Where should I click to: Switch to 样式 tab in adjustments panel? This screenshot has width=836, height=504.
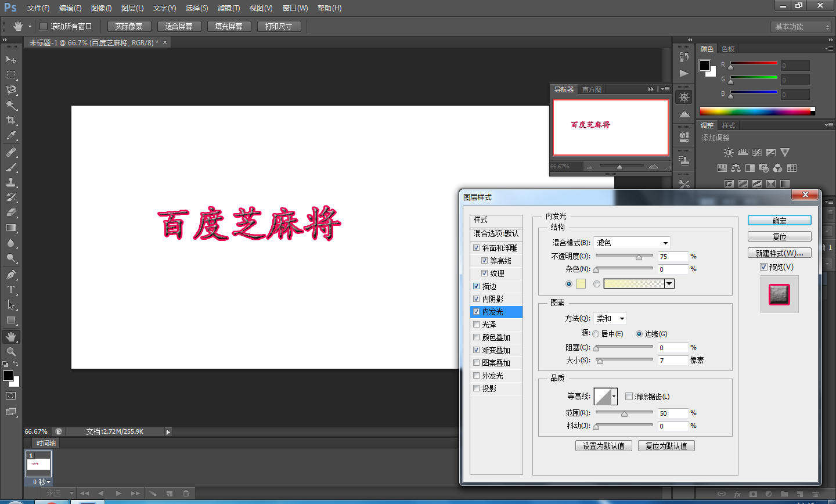pos(729,125)
